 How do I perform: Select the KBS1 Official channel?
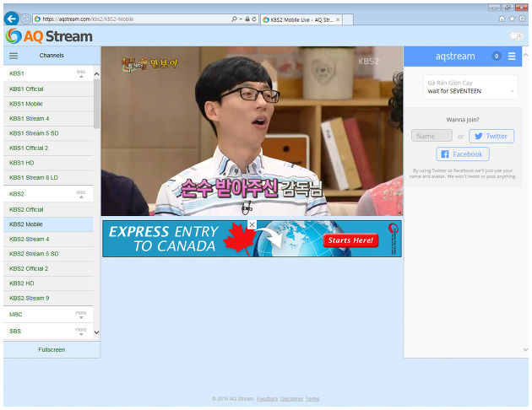(x=48, y=89)
